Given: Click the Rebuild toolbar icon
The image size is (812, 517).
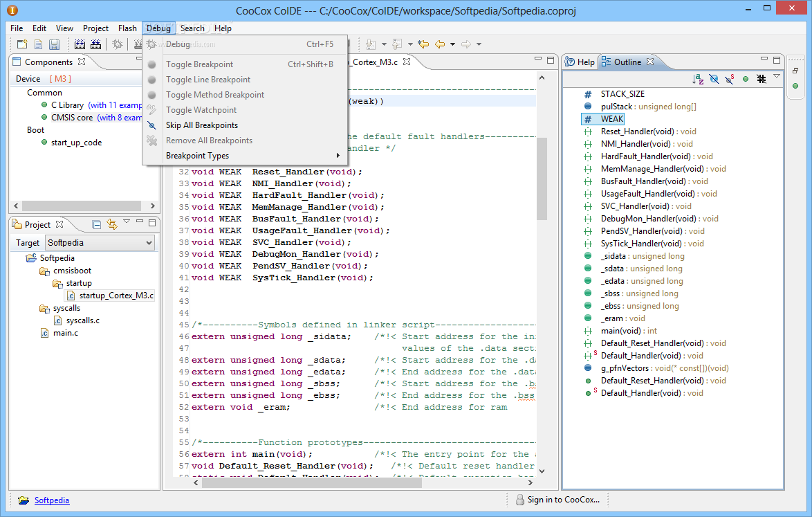Looking at the screenshot, I should point(96,44).
